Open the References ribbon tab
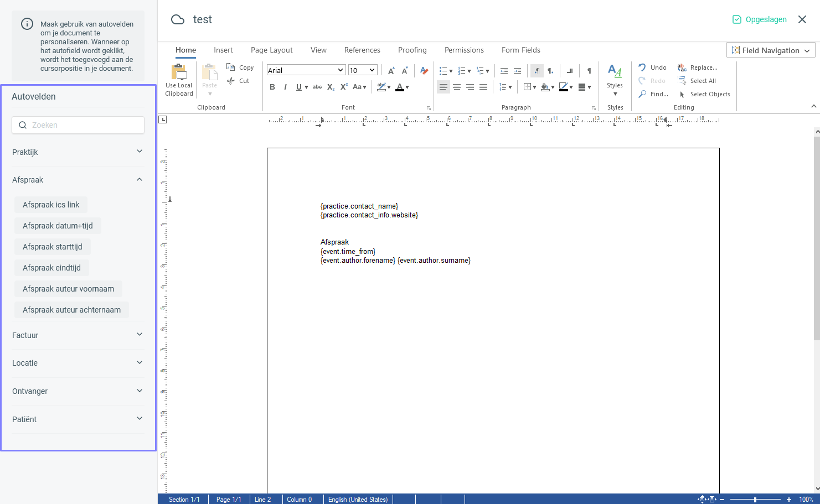 (x=362, y=50)
